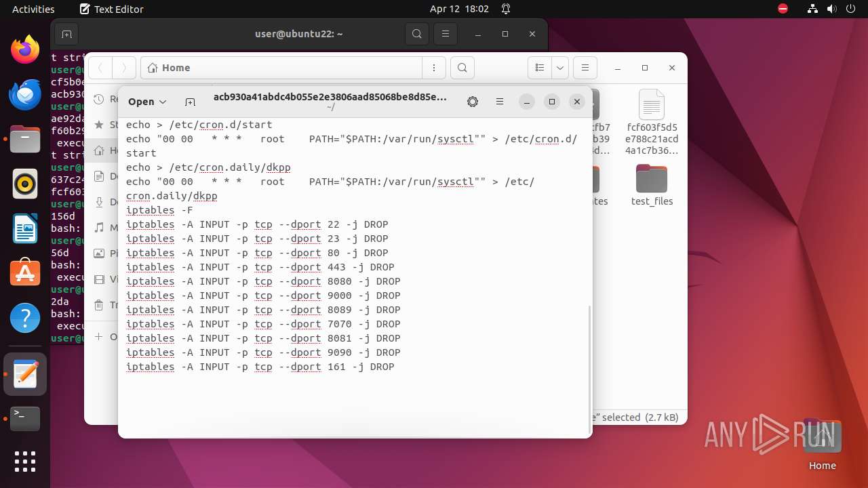Image resolution: width=868 pixels, height=488 pixels.
Task: Show Applications grid
Action: click(25, 462)
